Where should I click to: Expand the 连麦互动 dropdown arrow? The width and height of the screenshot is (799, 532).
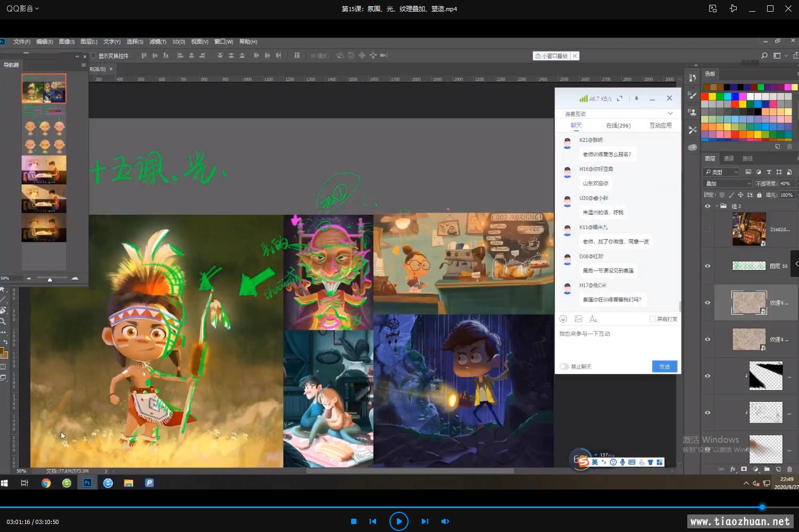[670, 113]
